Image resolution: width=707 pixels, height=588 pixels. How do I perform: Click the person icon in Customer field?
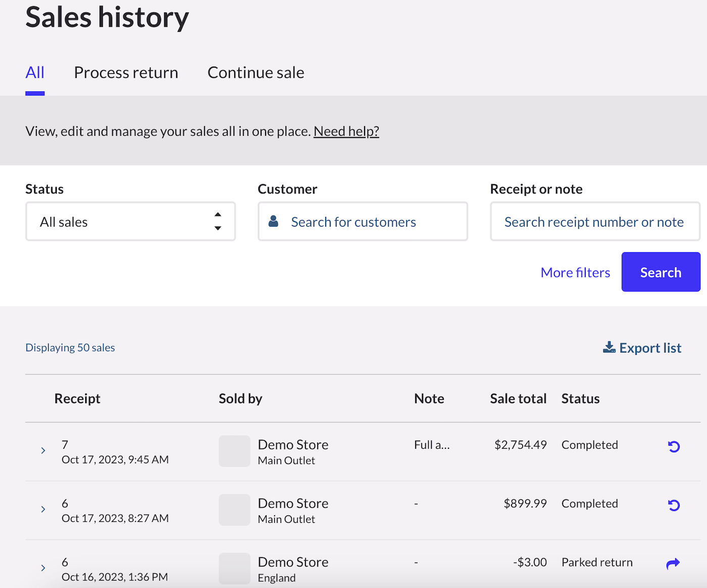point(273,222)
